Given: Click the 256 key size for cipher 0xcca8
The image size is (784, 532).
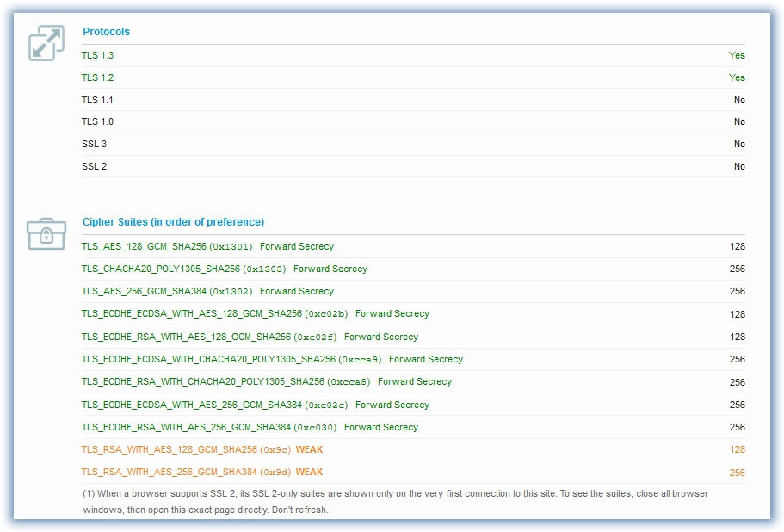Looking at the screenshot, I should (x=738, y=382).
